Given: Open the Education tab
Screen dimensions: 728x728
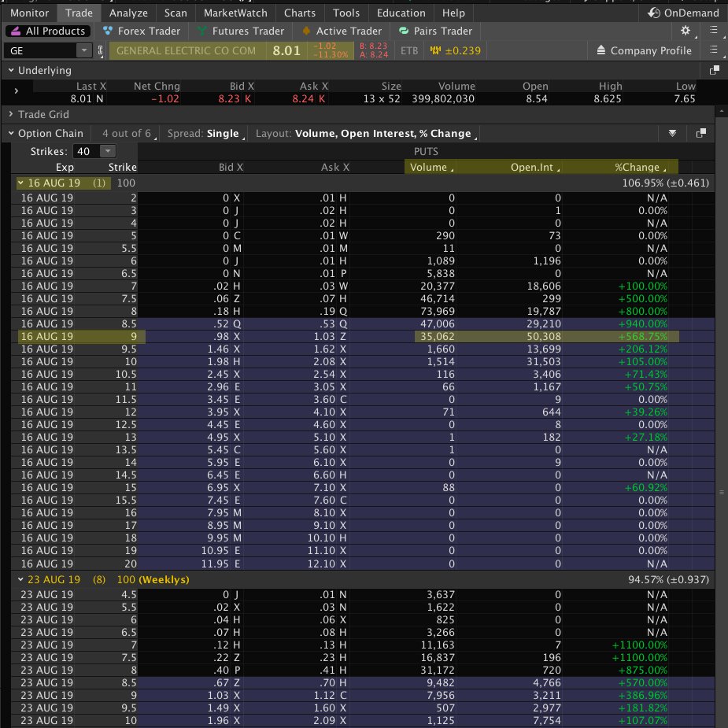Looking at the screenshot, I should (x=401, y=13).
